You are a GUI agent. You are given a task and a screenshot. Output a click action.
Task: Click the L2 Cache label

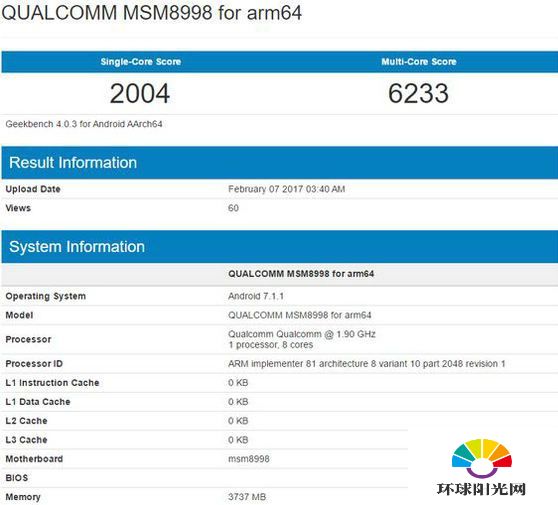tap(26, 421)
